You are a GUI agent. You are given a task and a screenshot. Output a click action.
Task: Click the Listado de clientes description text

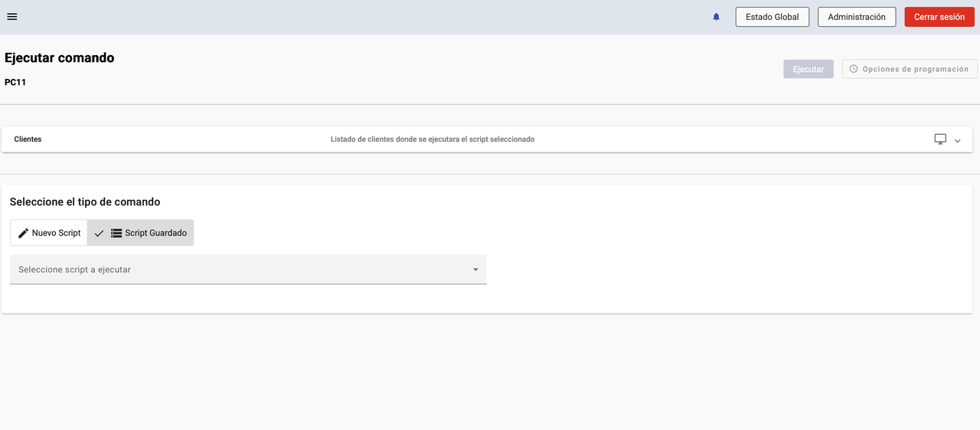[433, 140]
